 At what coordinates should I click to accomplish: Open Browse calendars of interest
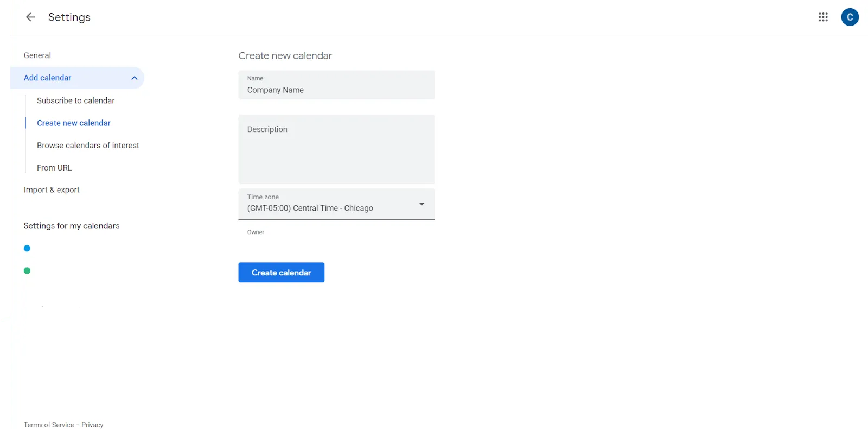88,146
